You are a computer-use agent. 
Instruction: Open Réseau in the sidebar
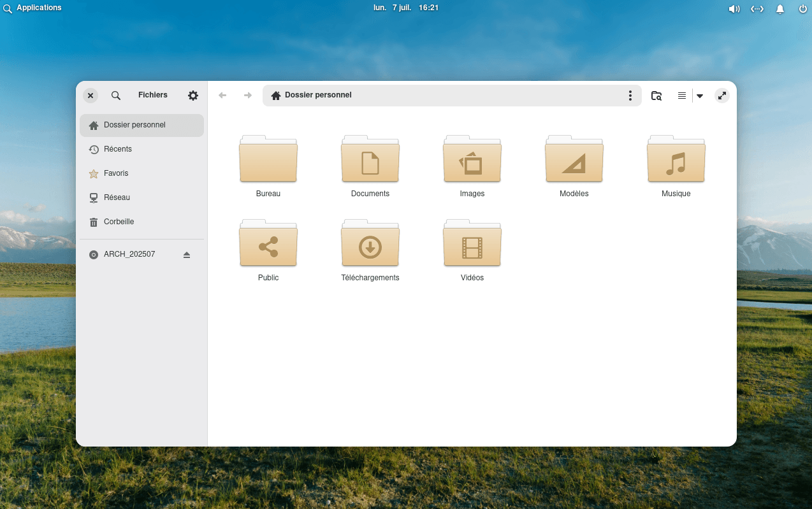tap(141, 197)
